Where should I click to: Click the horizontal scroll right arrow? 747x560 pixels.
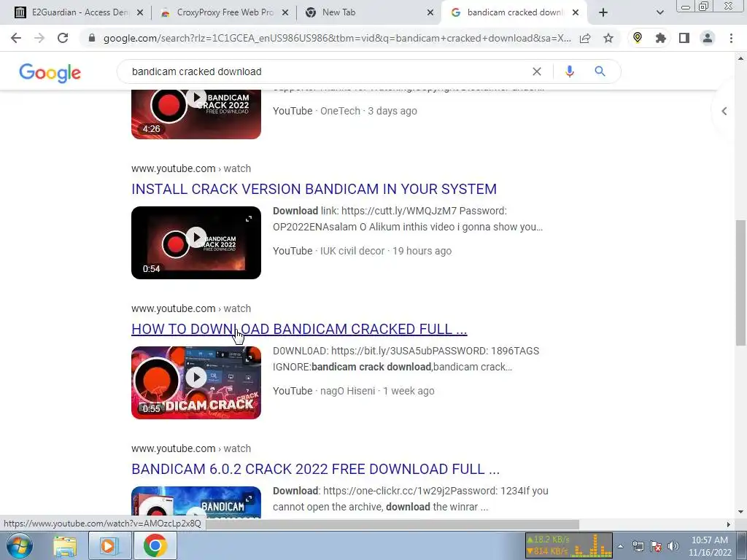pyautogui.click(x=729, y=524)
